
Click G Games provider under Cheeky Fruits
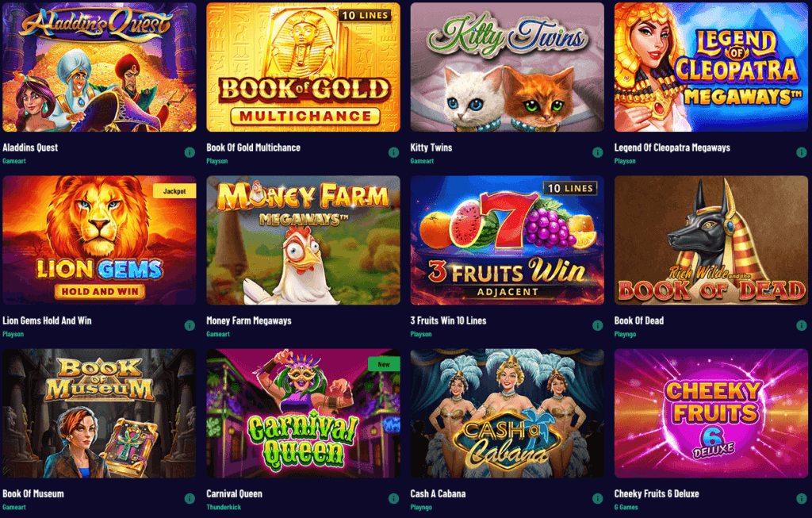626,507
